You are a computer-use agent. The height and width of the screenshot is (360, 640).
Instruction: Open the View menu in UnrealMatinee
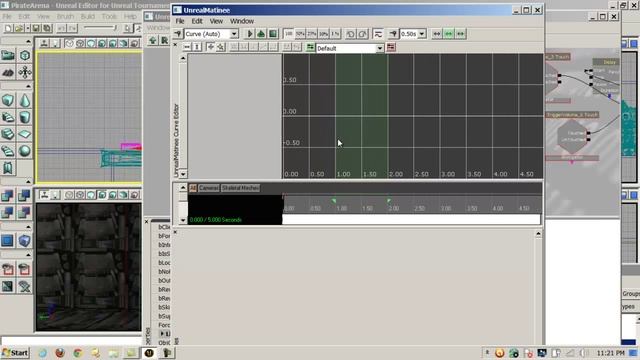coord(216,21)
